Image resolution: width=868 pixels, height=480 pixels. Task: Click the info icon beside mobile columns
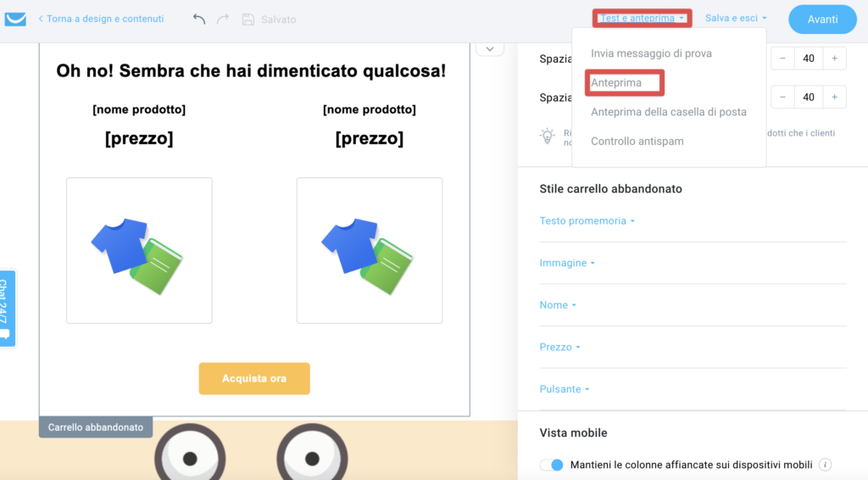(x=825, y=465)
